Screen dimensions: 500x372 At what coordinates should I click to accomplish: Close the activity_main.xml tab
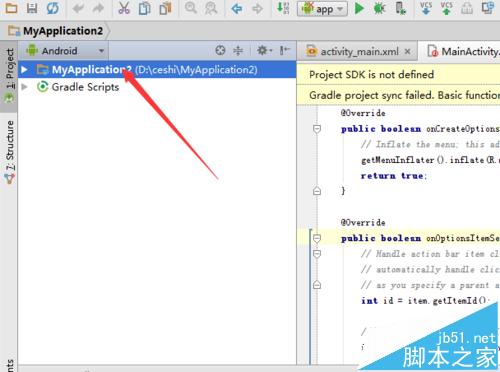407,51
